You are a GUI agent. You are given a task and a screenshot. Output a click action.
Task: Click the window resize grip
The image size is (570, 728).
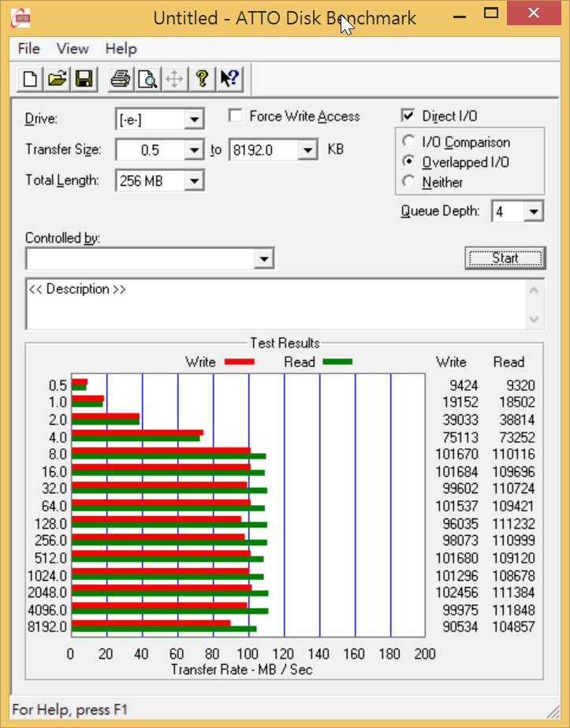[553, 711]
